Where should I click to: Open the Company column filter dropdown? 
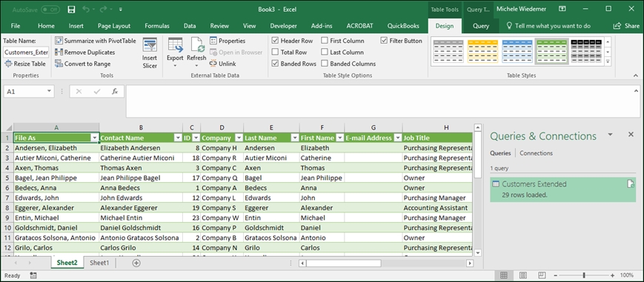[238, 138]
